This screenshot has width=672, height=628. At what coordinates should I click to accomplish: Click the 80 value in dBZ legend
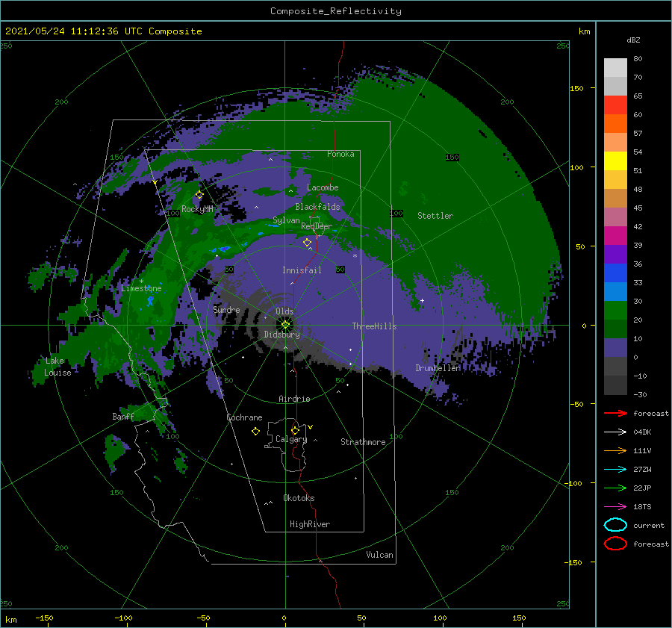point(638,59)
